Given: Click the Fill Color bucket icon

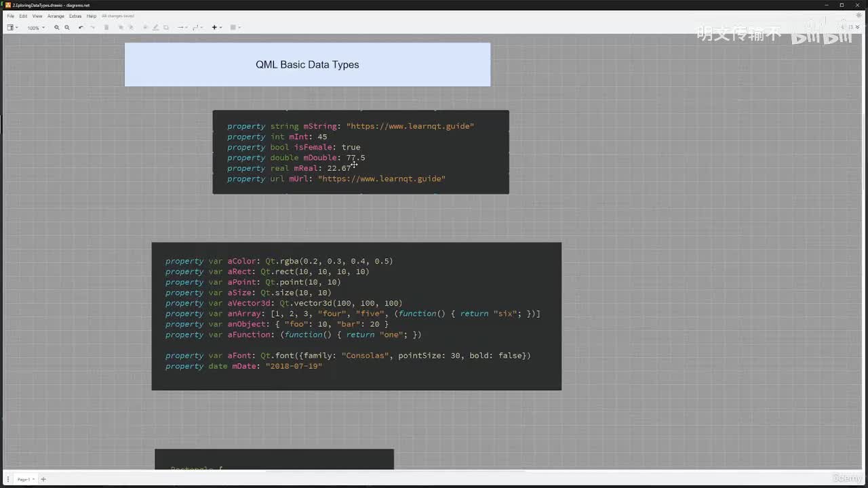Looking at the screenshot, I should pos(145,28).
